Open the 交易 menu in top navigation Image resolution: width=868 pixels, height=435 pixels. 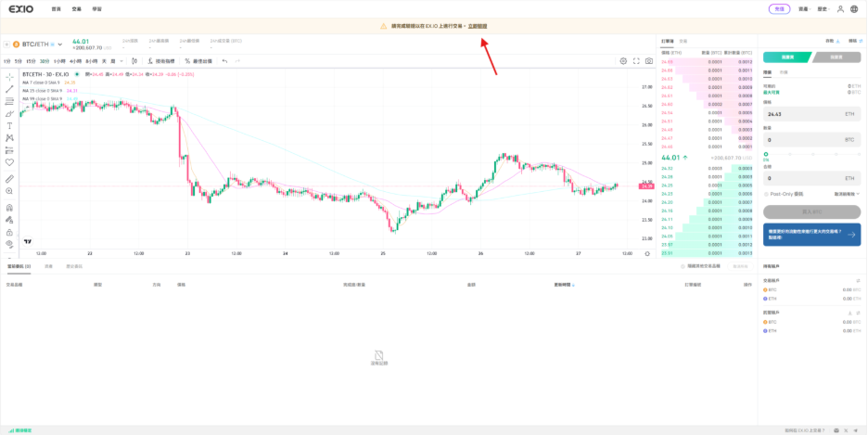pos(77,9)
